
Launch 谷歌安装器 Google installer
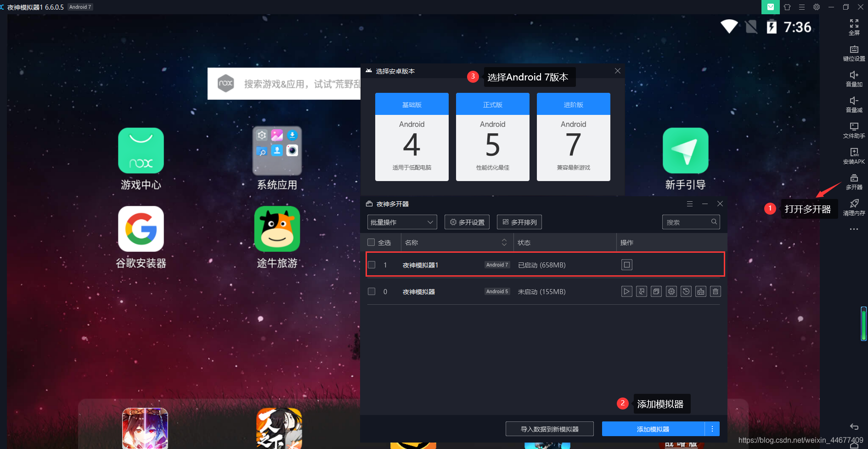[x=141, y=229]
